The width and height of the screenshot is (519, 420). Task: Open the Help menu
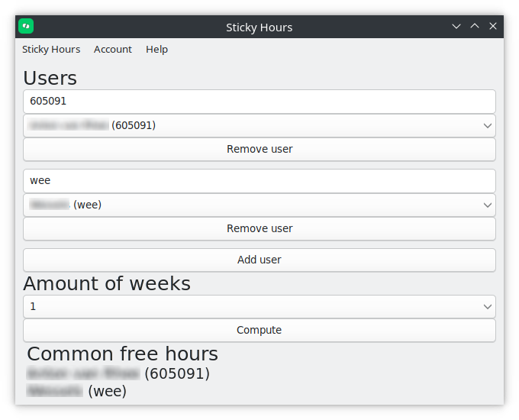tap(156, 50)
